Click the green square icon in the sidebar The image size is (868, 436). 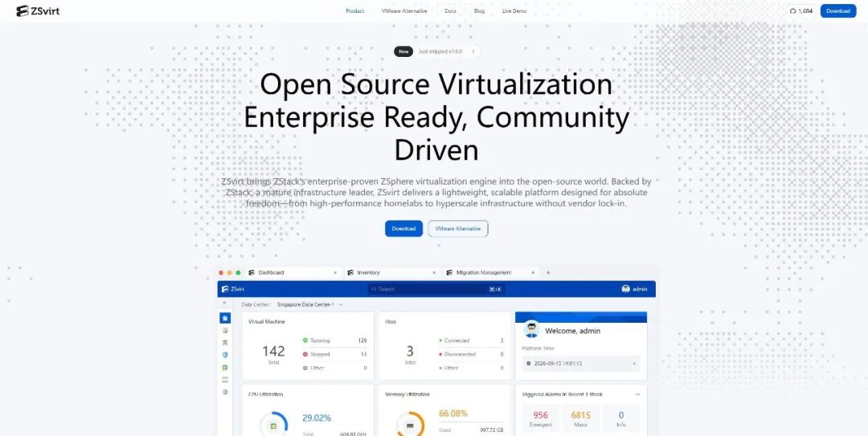(225, 367)
